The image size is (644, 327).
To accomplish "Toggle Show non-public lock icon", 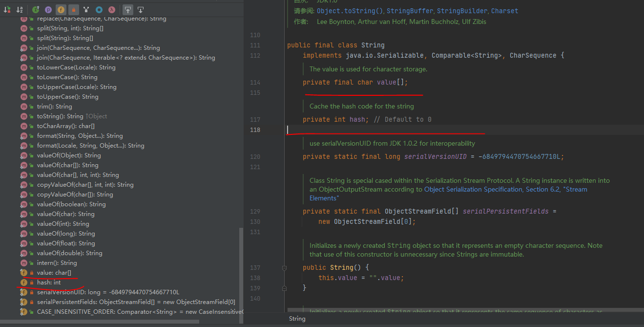I will pos(73,9).
